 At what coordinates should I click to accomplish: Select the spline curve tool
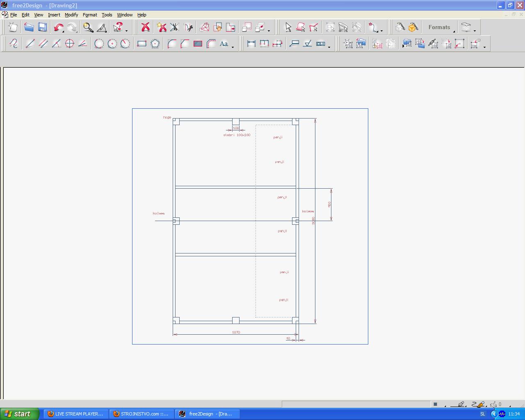pyautogui.click(x=14, y=43)
